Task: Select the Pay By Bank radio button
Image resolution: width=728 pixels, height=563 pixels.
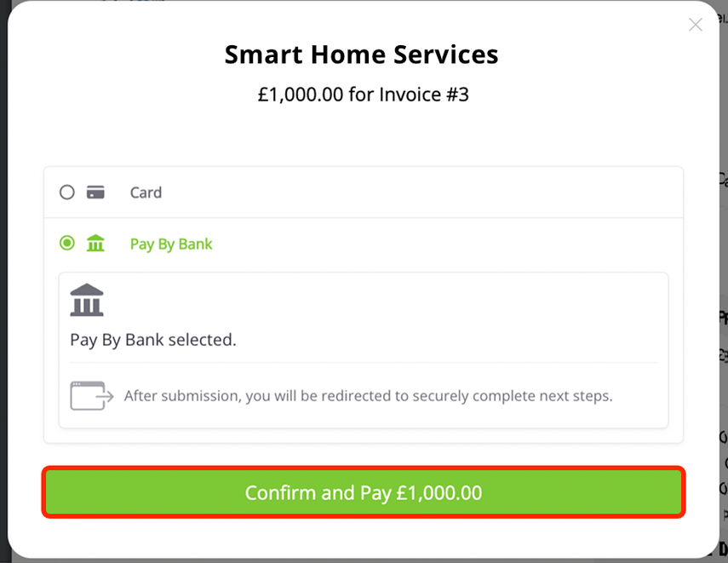Action: [x=67, y=243]
